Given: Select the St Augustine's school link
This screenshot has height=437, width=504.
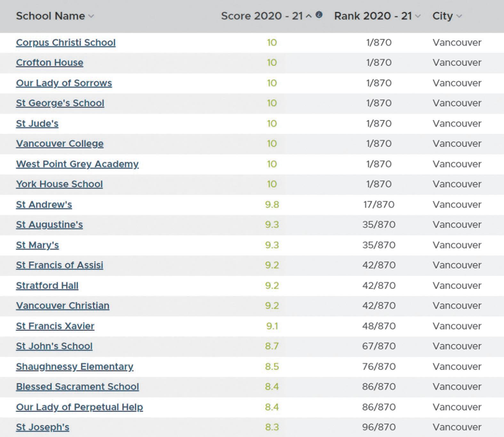Looking at the screenshot, I should (x=49, y=225).
